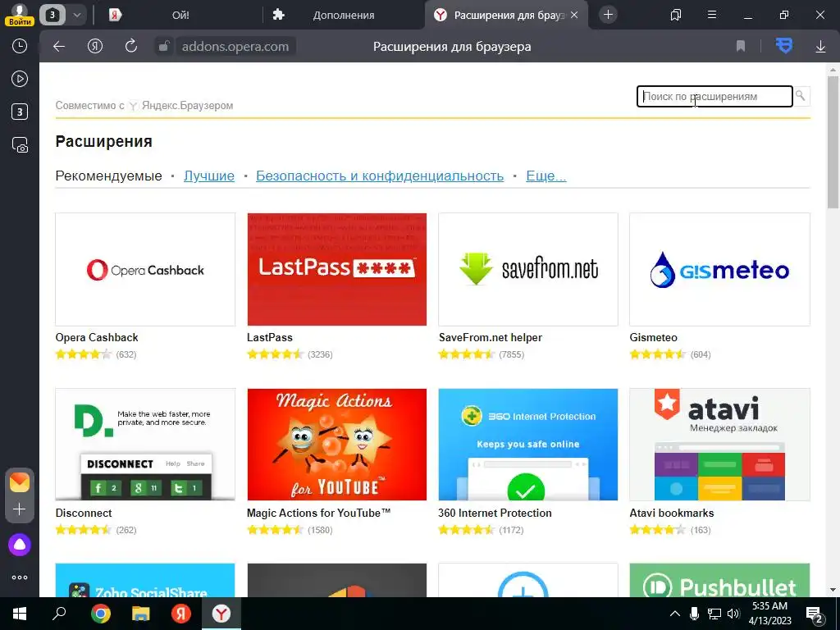Open sidebar more options three dots

20,577
